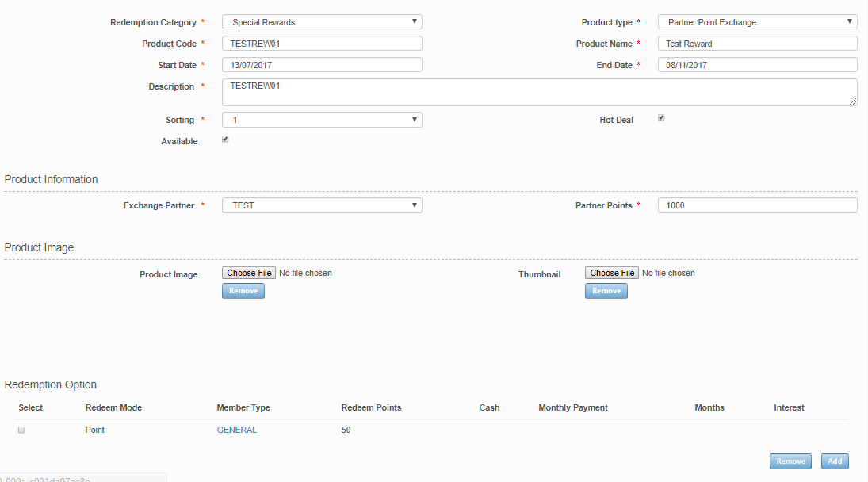
Task: Expand the Product type dropdown
Action: pyautogui.click(x=757, y=22)
